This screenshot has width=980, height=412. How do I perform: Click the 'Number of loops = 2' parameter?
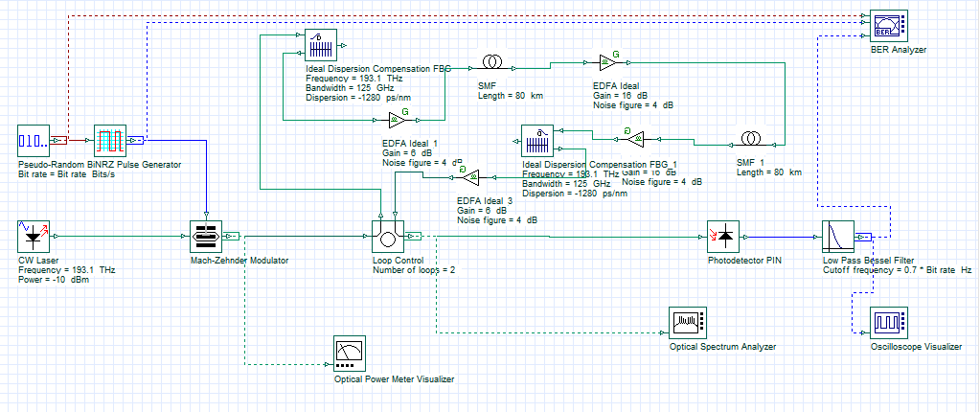415,270
